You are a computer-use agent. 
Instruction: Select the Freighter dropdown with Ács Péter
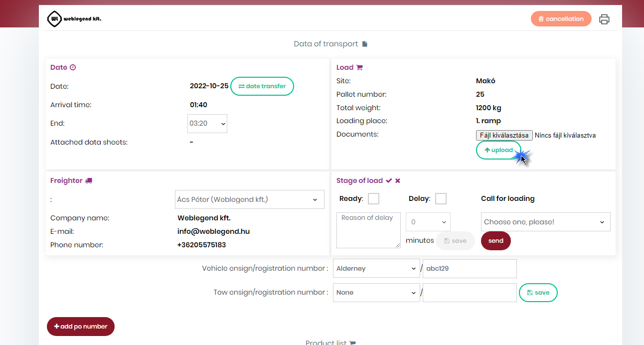pos(249,199)
